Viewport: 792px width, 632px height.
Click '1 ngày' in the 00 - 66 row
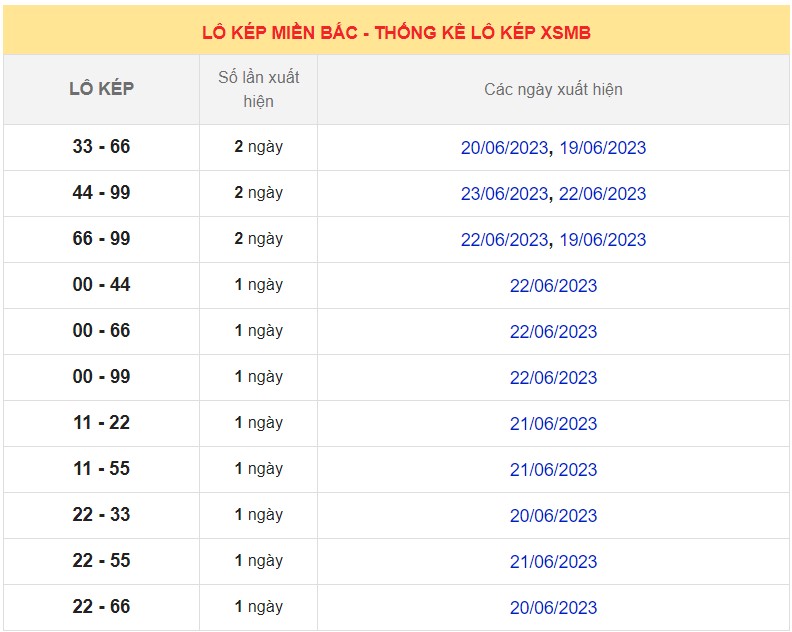click(259, 331)
